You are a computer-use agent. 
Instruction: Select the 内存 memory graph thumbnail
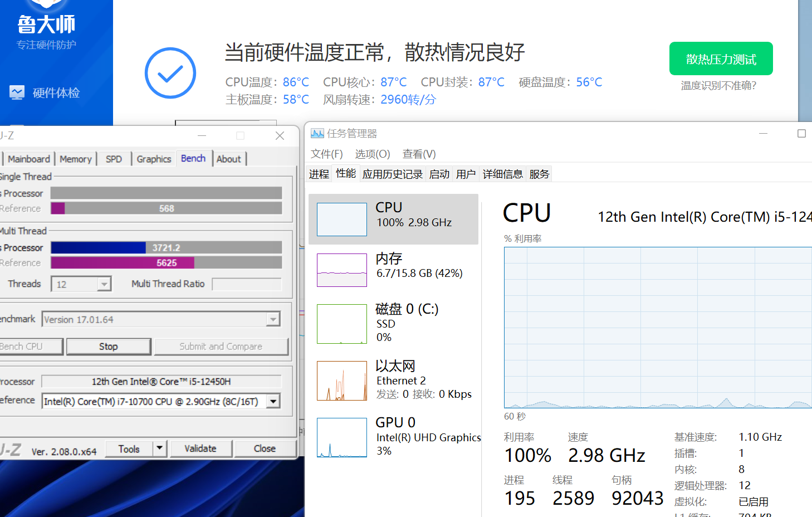click(x=342, y=270)
